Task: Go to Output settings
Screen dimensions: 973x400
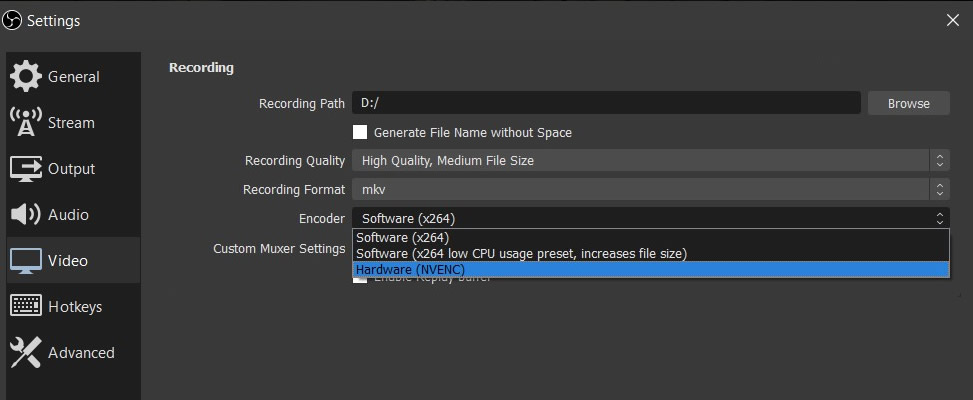Action: click(x=73, y=169)
